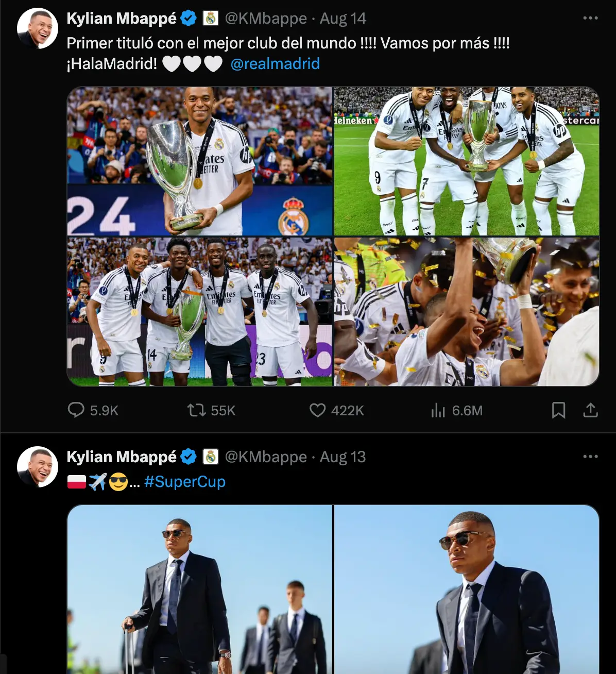Like the Aug 14 trophy tweet
616x674 pixels.
tap(318, 410)
